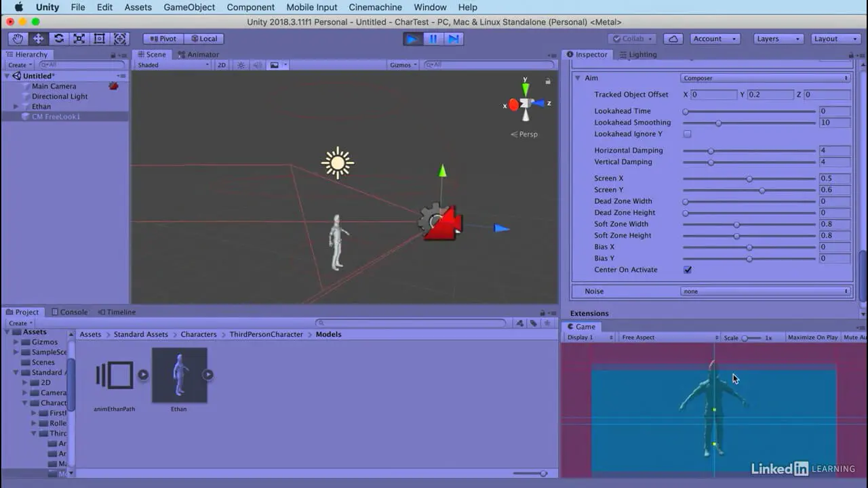Select the Move tool
Viewport: 868px width, 488px height.
click(x=38, y=39)
